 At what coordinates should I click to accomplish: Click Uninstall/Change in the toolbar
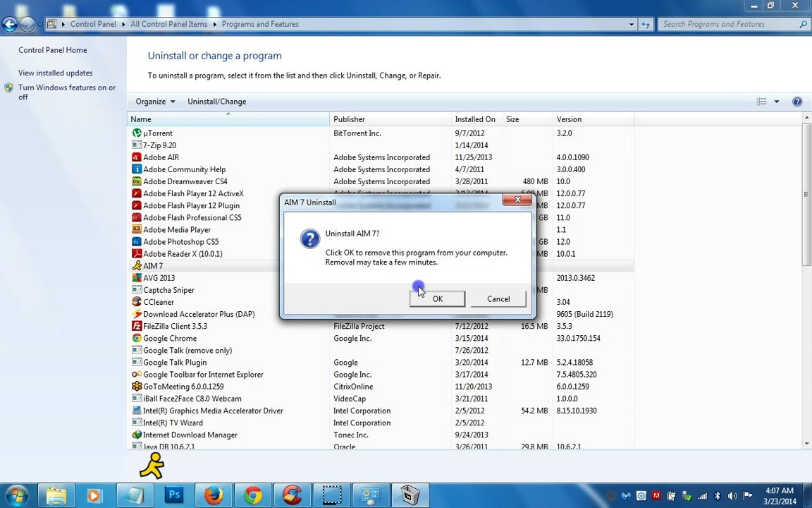coord(216,102)
